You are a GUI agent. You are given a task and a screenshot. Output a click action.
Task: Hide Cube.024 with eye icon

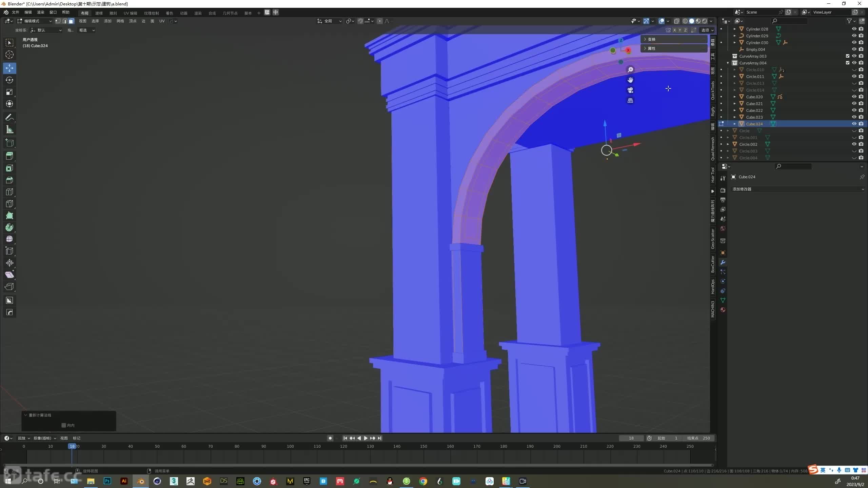[854, 124]
